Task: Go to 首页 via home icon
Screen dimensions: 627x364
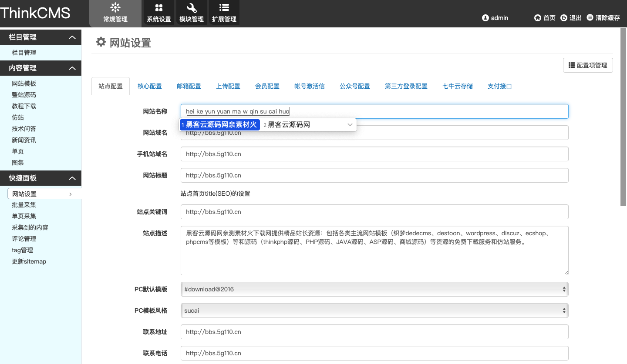Action: [538, 18]
